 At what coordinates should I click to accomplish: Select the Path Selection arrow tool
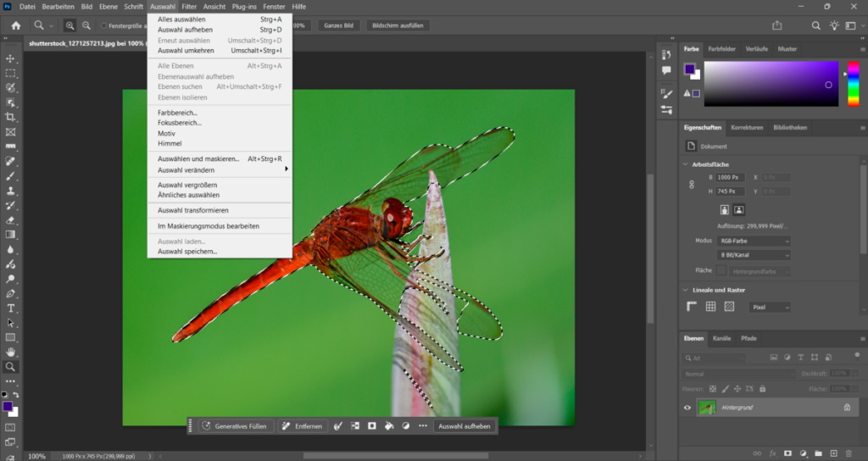pos(10,323)
